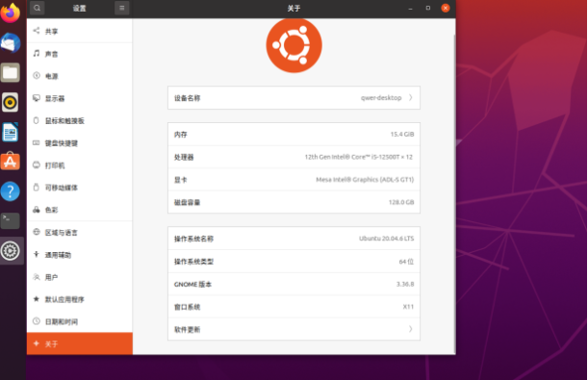Select the 声音 sound note icon

(x=36, y=53)
